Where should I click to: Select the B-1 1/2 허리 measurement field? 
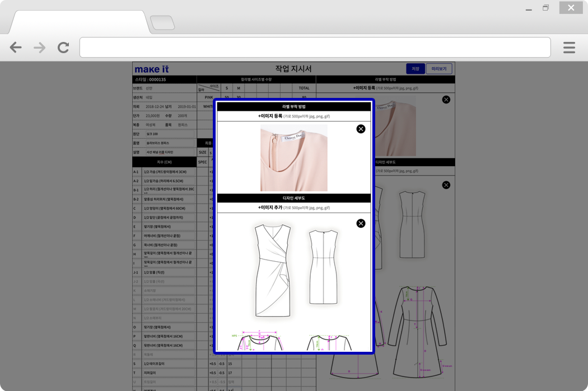click(x=169, y=190)
